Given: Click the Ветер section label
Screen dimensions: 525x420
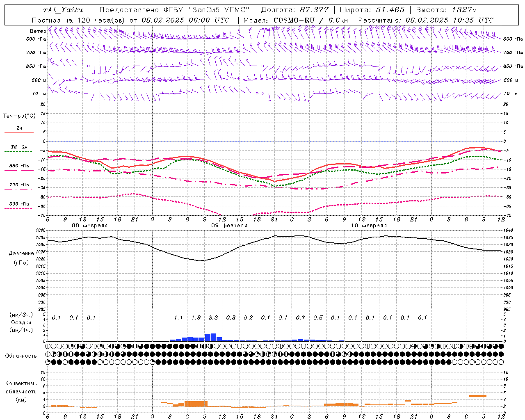Looking at the screenshot, I should [38, 31].
